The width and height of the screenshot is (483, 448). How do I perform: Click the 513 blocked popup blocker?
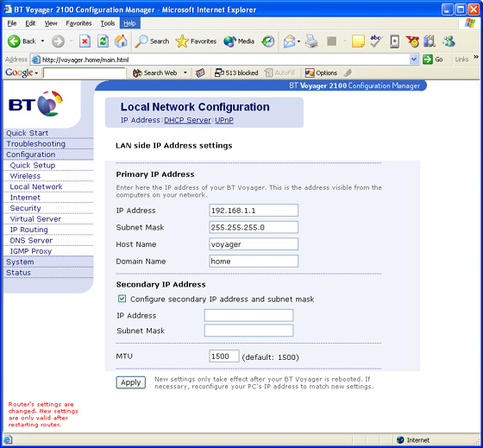[x=236, y=73]
